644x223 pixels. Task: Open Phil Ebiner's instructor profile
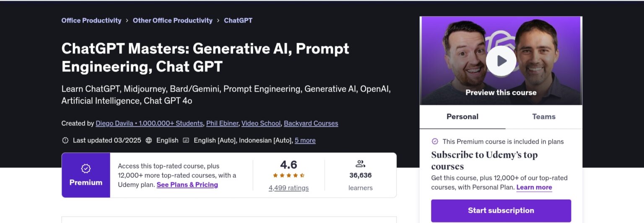click(222, 123)
